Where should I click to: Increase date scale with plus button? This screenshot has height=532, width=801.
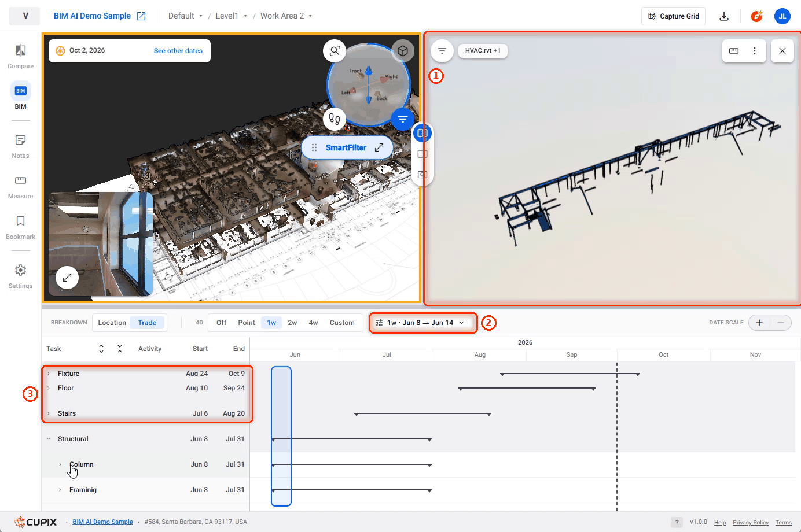point(759,323)
